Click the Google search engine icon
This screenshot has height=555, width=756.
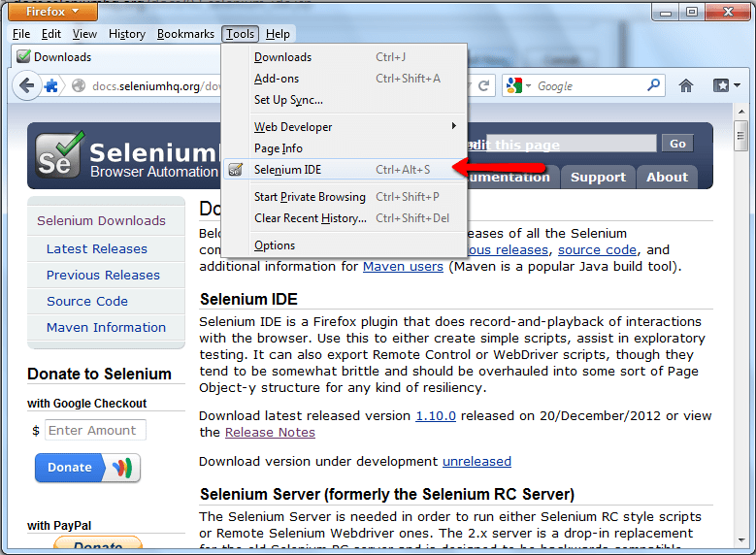[x=514, y=85]
